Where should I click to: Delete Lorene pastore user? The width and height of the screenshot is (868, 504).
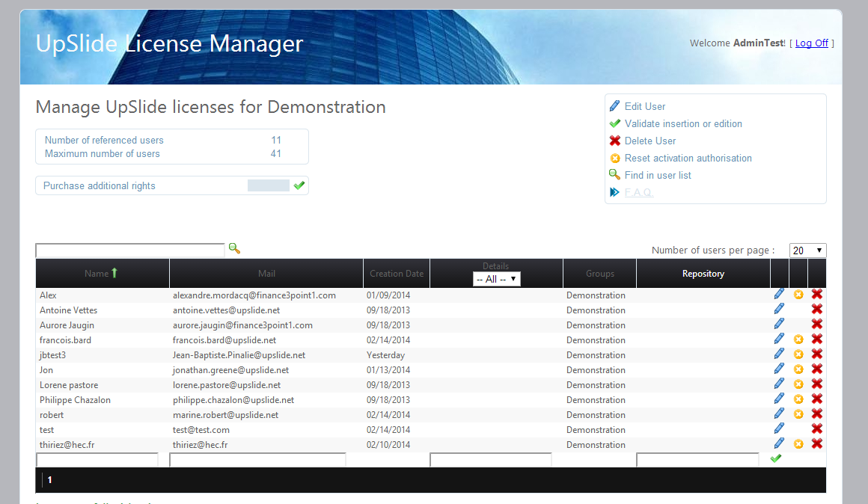pos(817,384)
